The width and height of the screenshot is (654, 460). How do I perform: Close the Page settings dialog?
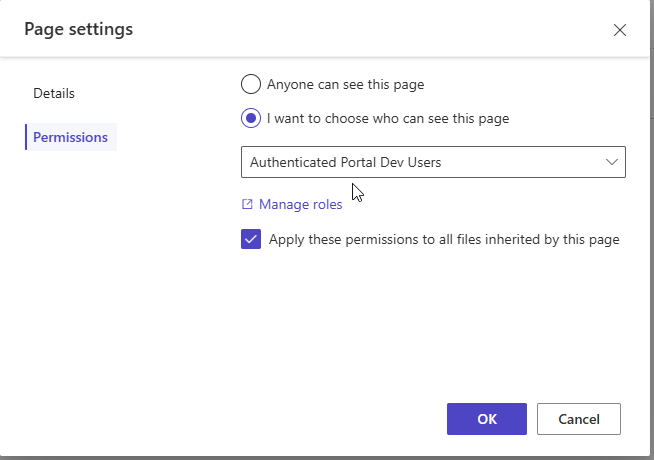pos(620,30)
